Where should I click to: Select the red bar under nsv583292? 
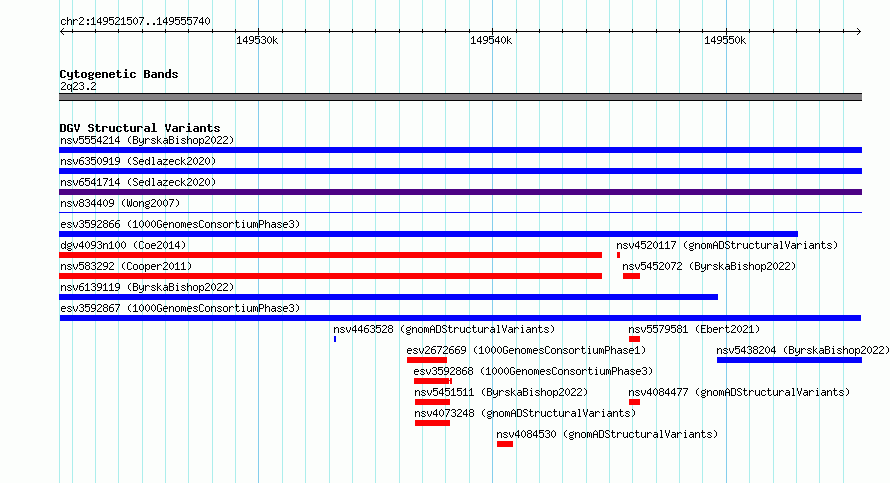[x=330, y=276]
